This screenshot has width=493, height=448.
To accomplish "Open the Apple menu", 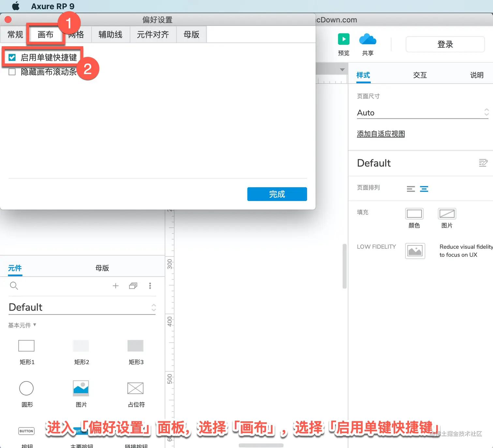I will (16, 6).
